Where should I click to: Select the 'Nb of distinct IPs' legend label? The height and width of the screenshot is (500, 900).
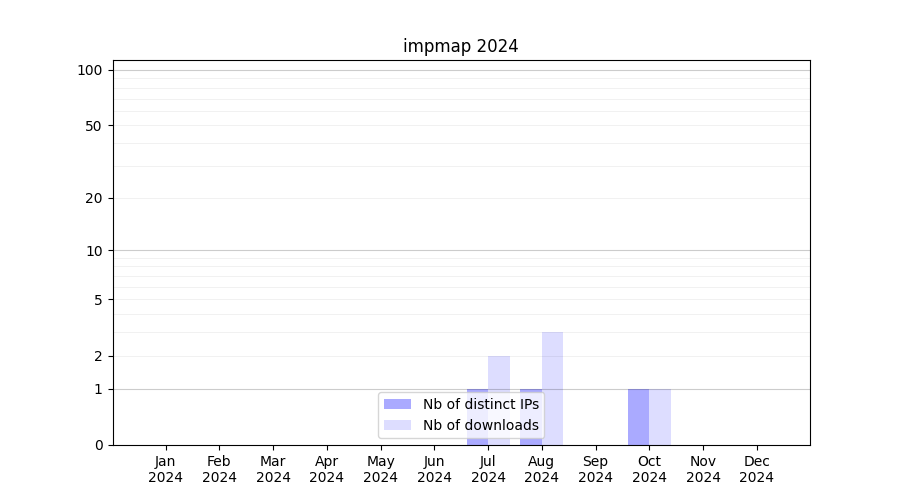point(480,404)
